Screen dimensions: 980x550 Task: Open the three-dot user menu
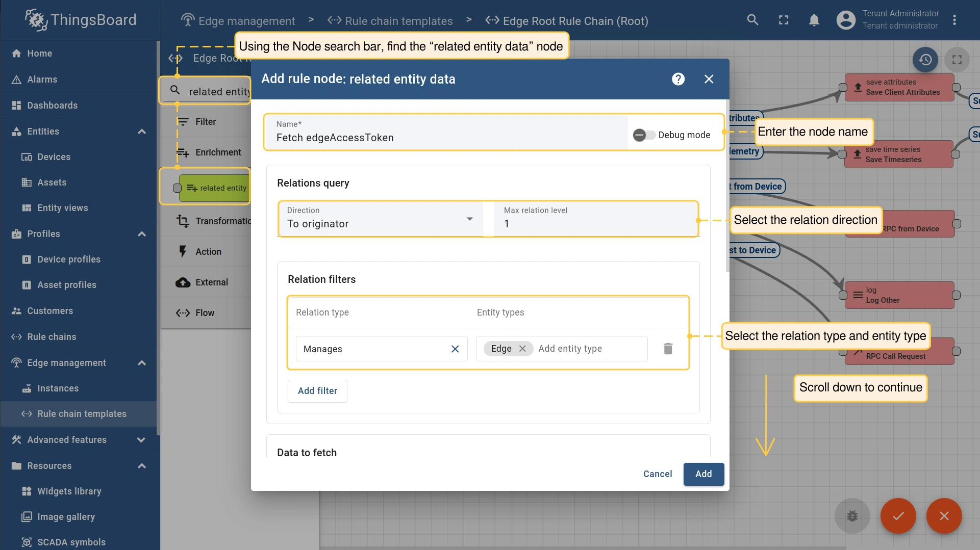[x=954, y=20]
